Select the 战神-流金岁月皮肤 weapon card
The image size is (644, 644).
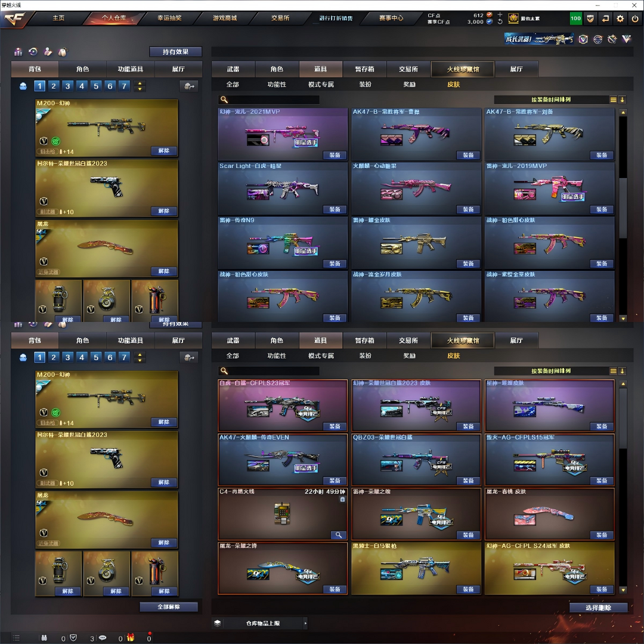click(x=416, y=296)
